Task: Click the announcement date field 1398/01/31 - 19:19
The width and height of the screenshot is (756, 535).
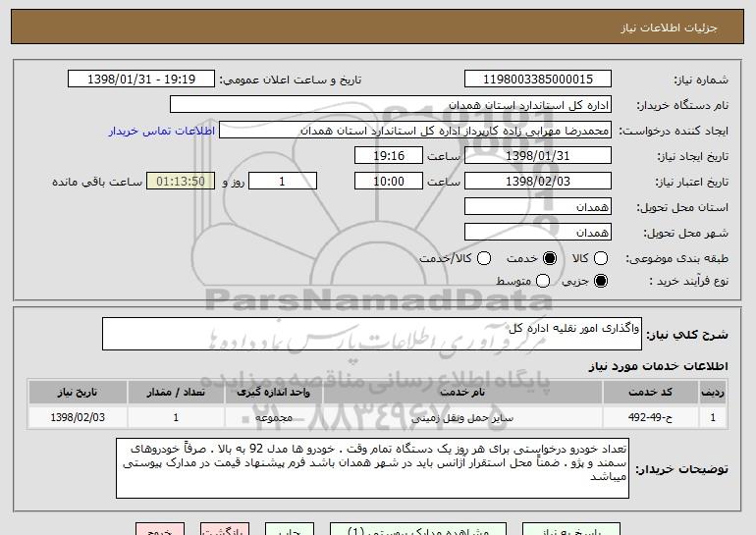Action: coord(141,80)
